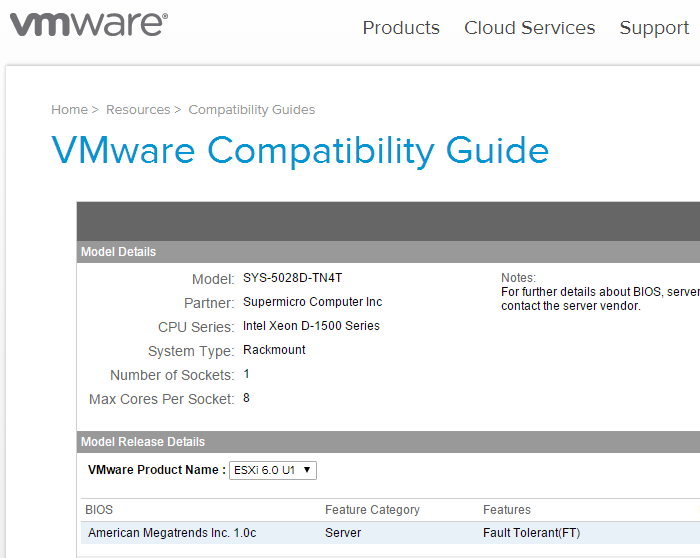Open the Support menu
Viewport: 700px width, 558px height.
tap(654, 28)
